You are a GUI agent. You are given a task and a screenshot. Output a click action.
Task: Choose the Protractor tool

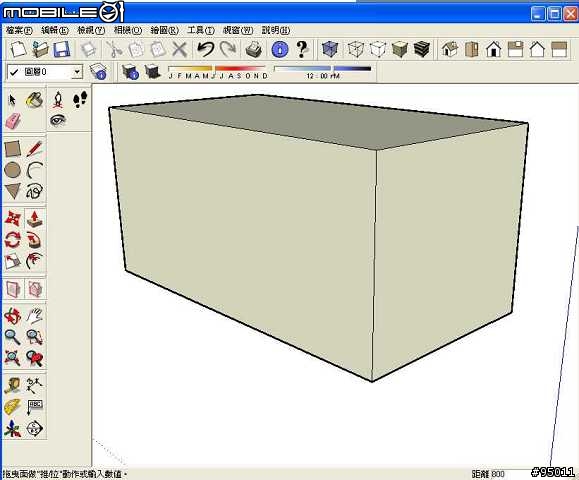[x=13, y=407]
